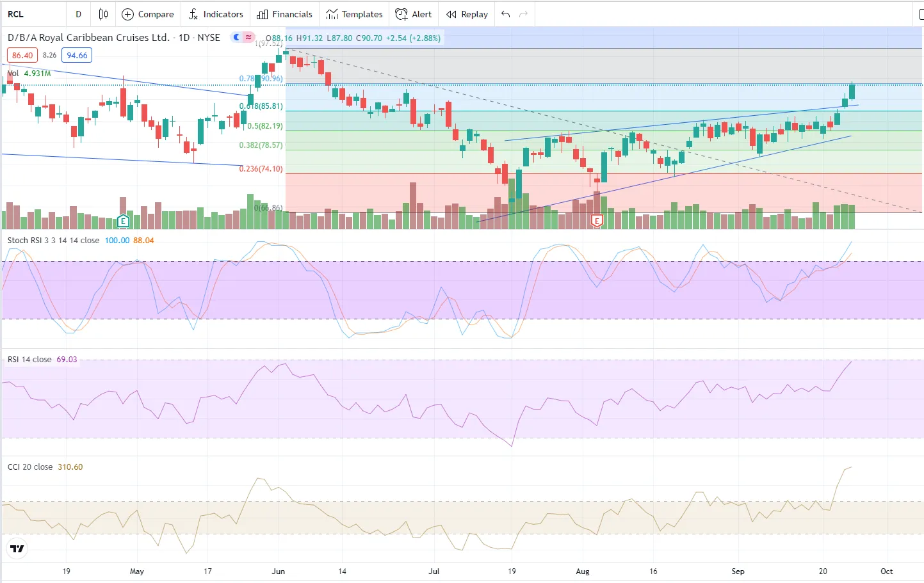Image resolution: width=924 pixels, height=583 pixels.
Task: Click the Compare symbol button
Action: (x=148, y=14)
